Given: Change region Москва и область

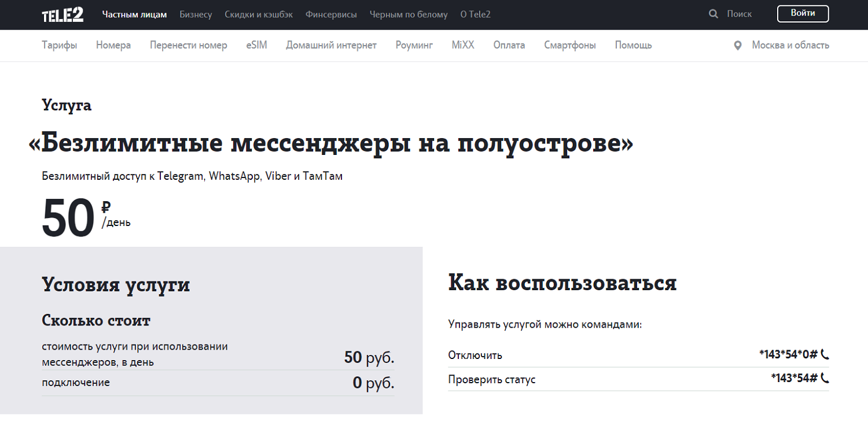Looking at the screenshot, I should [790, 45].
